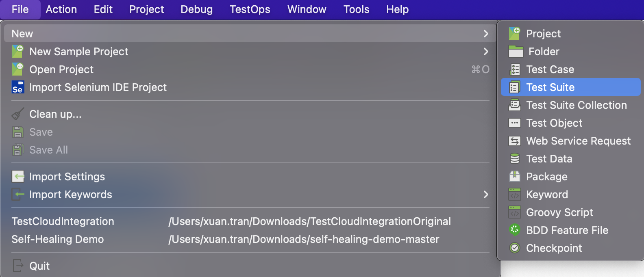Screen dimensions: 644x277
Task: Expand the Import Keywords submenu arrow
Action: [485, 195]
